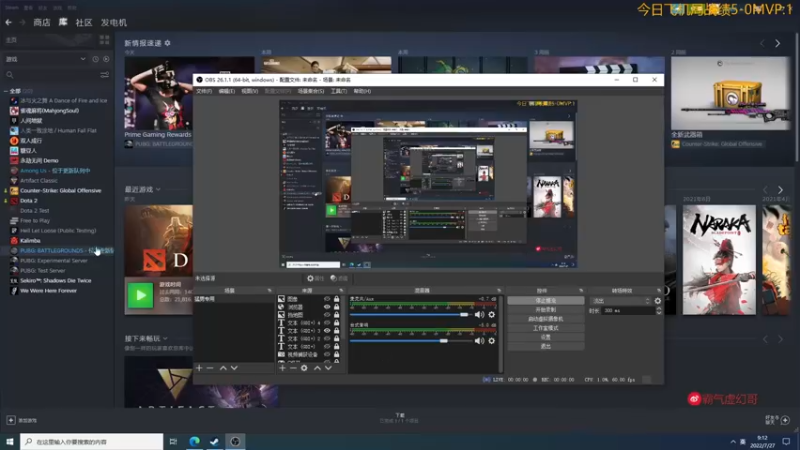This screenshot has height=450, width=800.
Task: Click the 开始录制 button in OBS
Action: coord(546,310)
